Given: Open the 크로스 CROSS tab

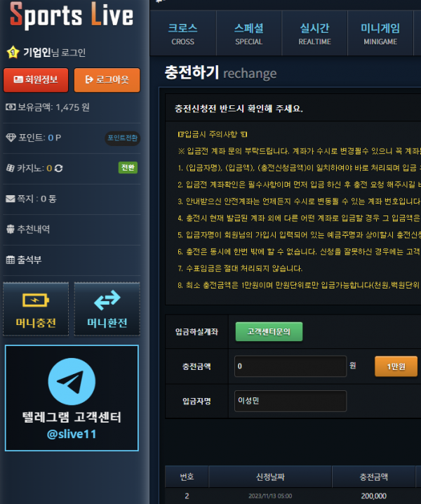Looking at the screenshot, I should (x=183, y=34).
